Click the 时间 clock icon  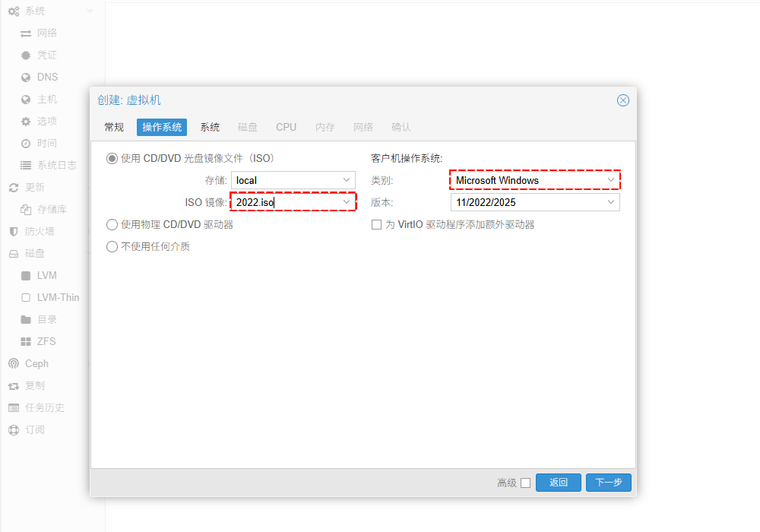[x=26, y=144]
